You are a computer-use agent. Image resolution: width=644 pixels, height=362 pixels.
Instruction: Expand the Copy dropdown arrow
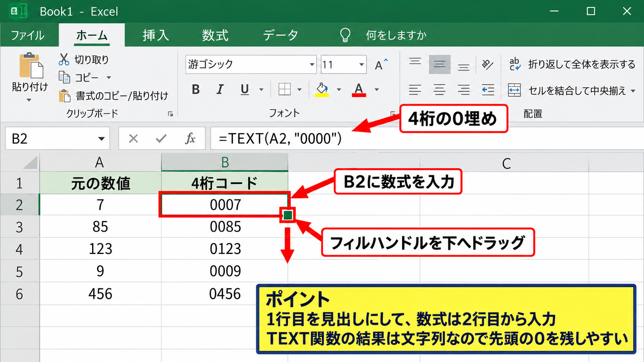pyautogui.click(x=109, y=78)
